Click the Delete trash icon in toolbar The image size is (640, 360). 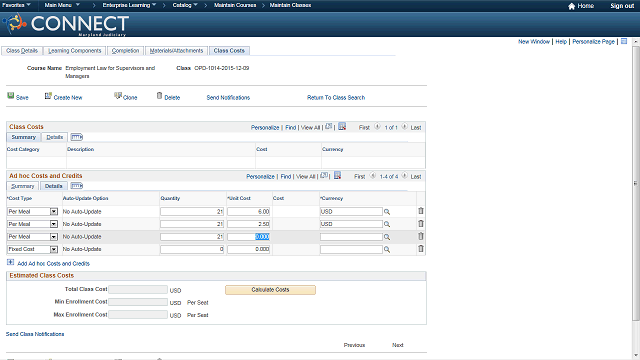pyautogui.click(x=160, y=96)
